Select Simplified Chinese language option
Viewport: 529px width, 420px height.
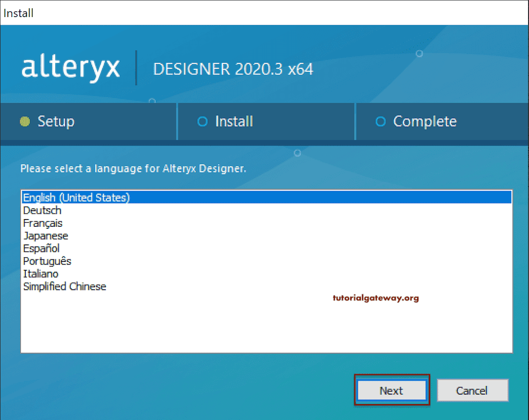click(x=65, y=286)
